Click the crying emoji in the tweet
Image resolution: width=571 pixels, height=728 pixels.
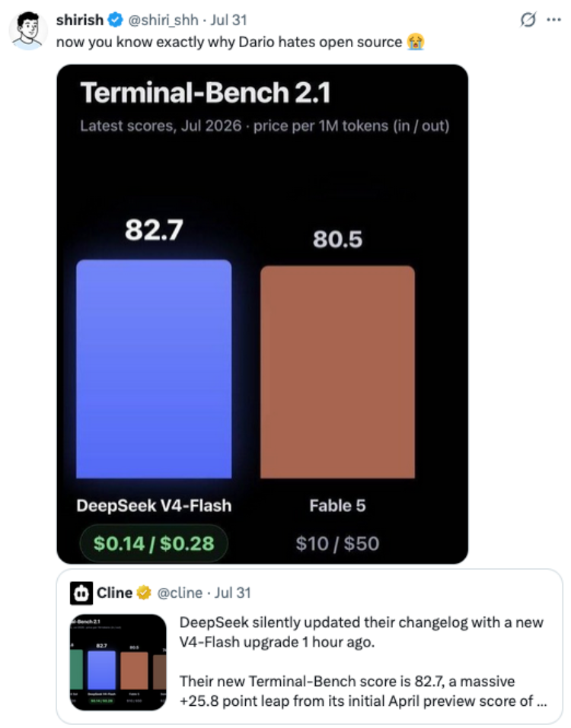coord(416,42)
